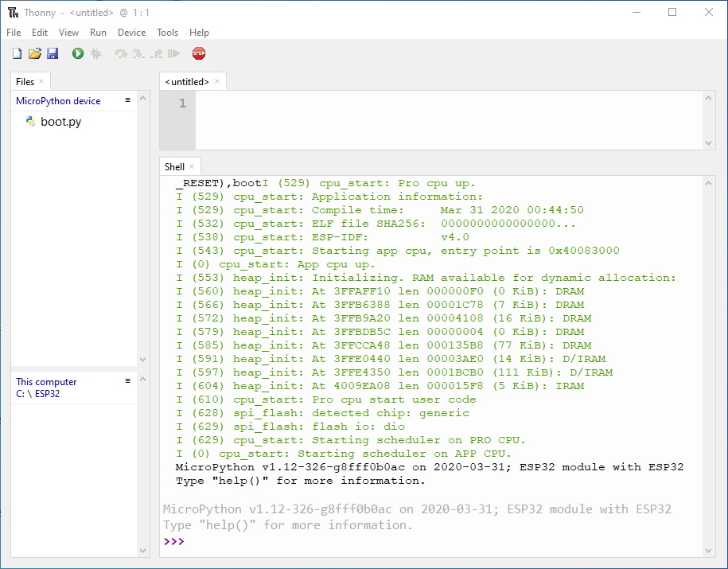Select the Files panel tab
728x569 pixels.
[x=25, y=82]
